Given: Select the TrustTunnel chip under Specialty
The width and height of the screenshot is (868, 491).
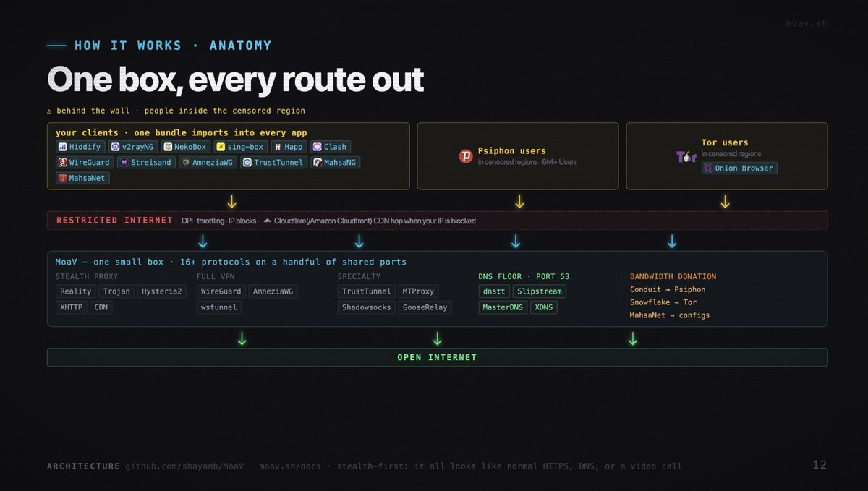Looking at the screenshot, I should pyautogui.click(x=366, y=291).
